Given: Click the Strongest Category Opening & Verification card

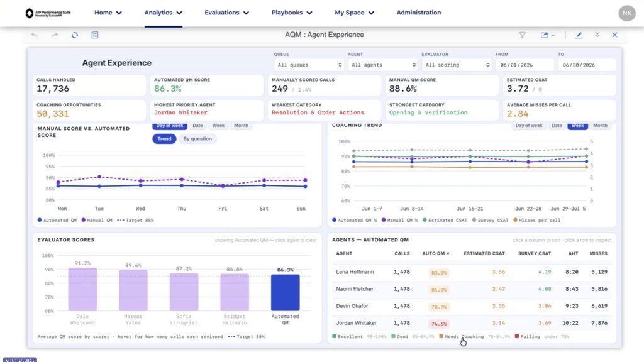Looking at the screenshot, I should coord(442,109).
